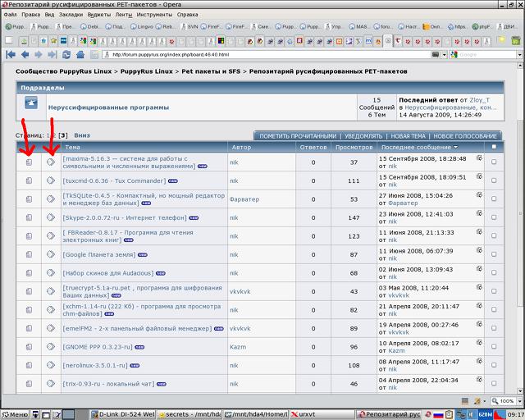525x420 pixels.
Task: Check the box for the maxima topic
Action: pos(494,162)
